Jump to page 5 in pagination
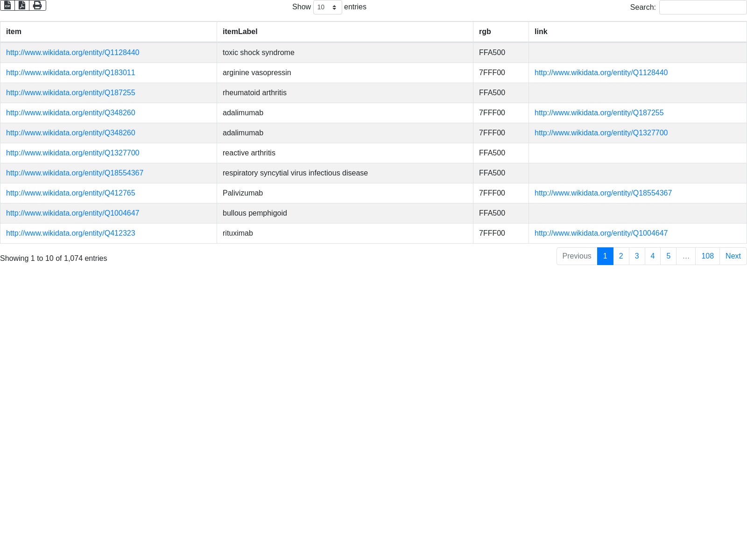747x560 pixels. 668,256
